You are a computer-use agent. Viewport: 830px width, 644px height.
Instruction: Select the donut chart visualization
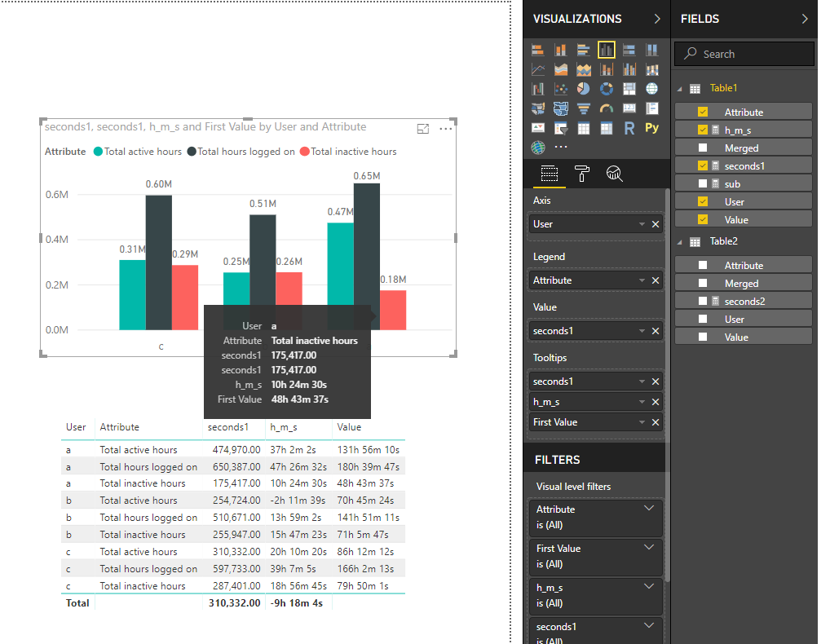(606, 89)
